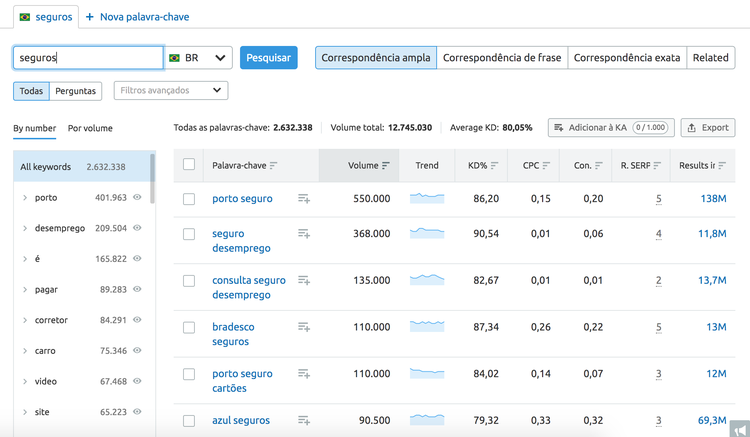
Task: Sort by CPC column icon
Action: pyautogui.click(x=546, y=165)
